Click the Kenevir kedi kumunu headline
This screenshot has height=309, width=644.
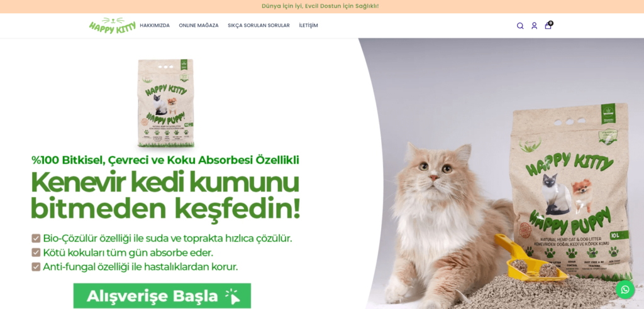click(165, 195)
